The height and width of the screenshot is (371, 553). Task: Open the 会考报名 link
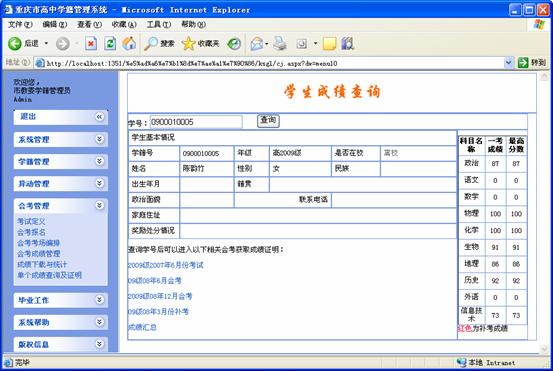point(31,232)
